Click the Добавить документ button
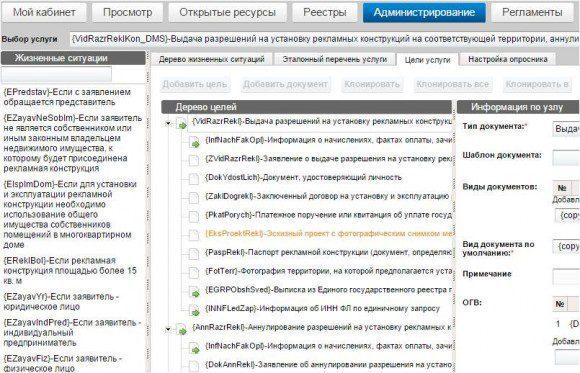Image resolution: width=580 pixels, height=373 pixels. [x=285, y=84]
